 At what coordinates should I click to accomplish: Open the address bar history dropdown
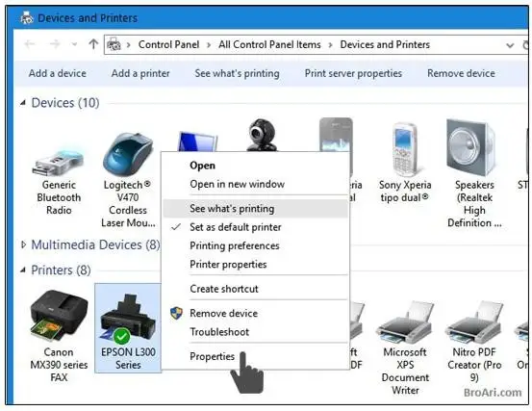(510, 45)
